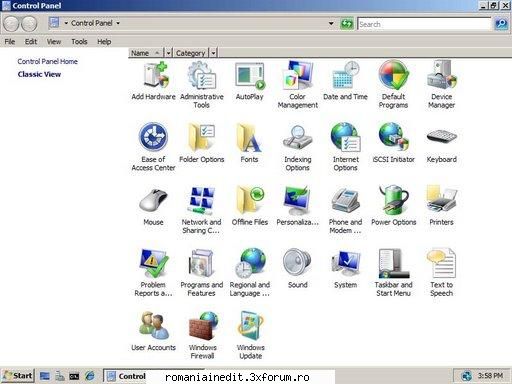Go back with the Back button
The height and width of the screenshot is (384, 512).
[x=11, y=24]
